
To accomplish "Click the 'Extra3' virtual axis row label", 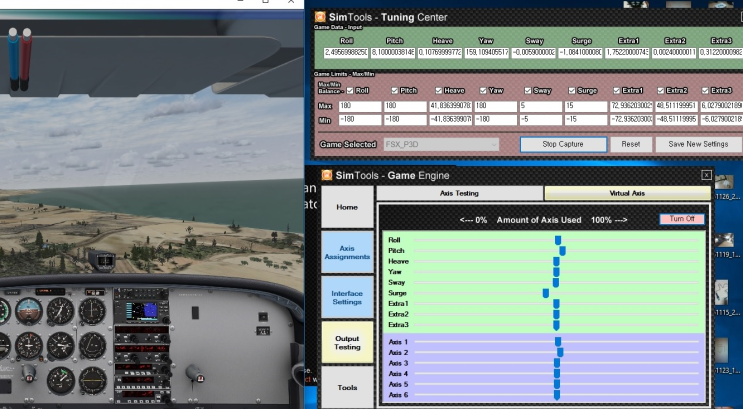I will [x=399, y=325].
